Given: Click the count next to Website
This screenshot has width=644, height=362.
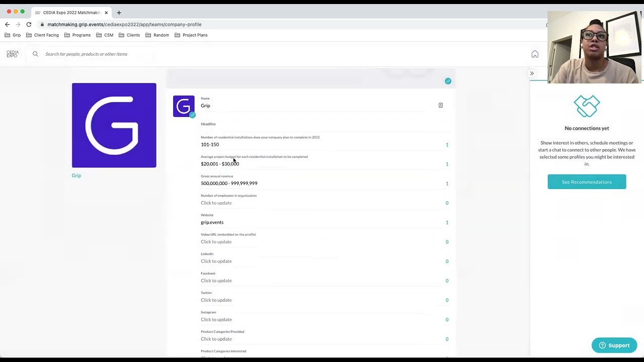Looking at the screenshot, I should [x=447, y=222].
